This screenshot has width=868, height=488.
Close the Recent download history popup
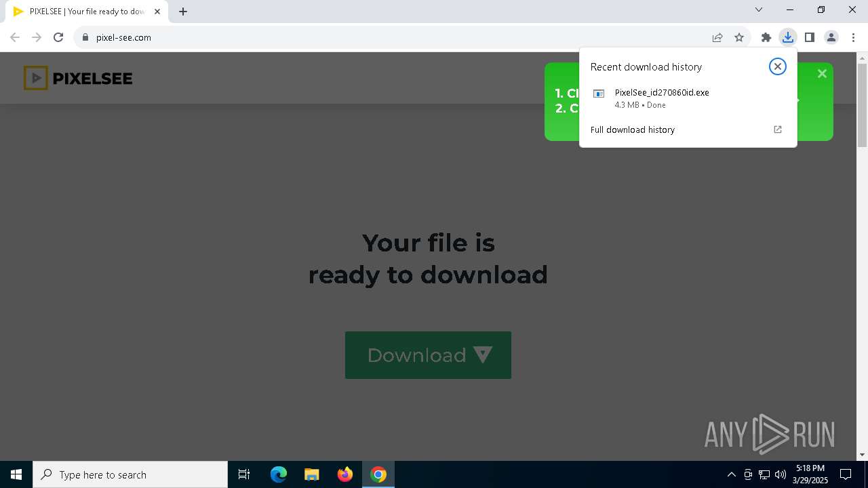point(778,66)
